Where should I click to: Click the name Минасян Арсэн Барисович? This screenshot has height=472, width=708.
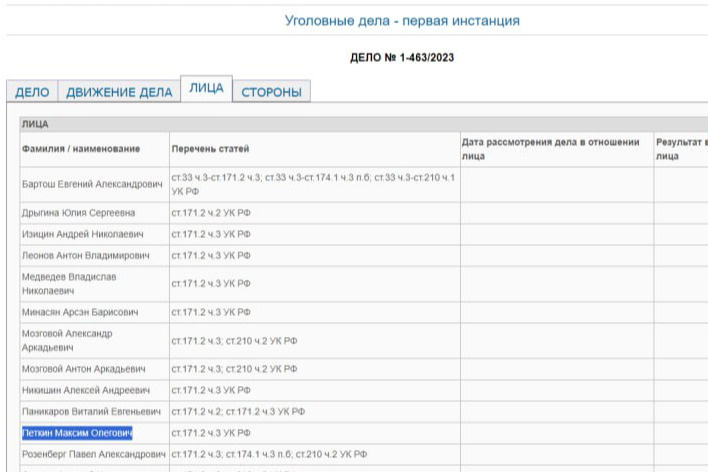[x=80, y=312]
